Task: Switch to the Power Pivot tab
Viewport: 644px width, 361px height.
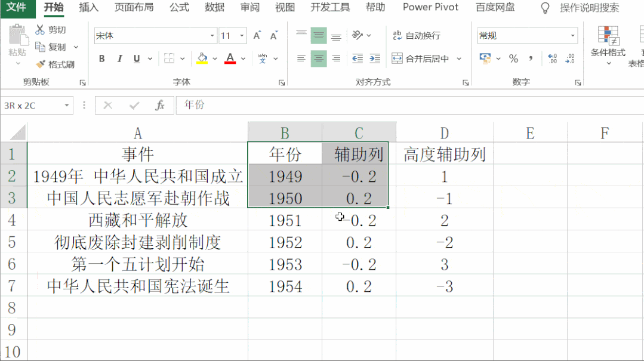Action: [x=430, y=8]
